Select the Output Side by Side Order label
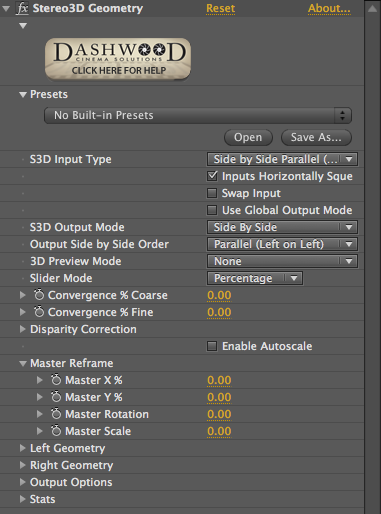 pyautogui.click(x=99, y=244)
